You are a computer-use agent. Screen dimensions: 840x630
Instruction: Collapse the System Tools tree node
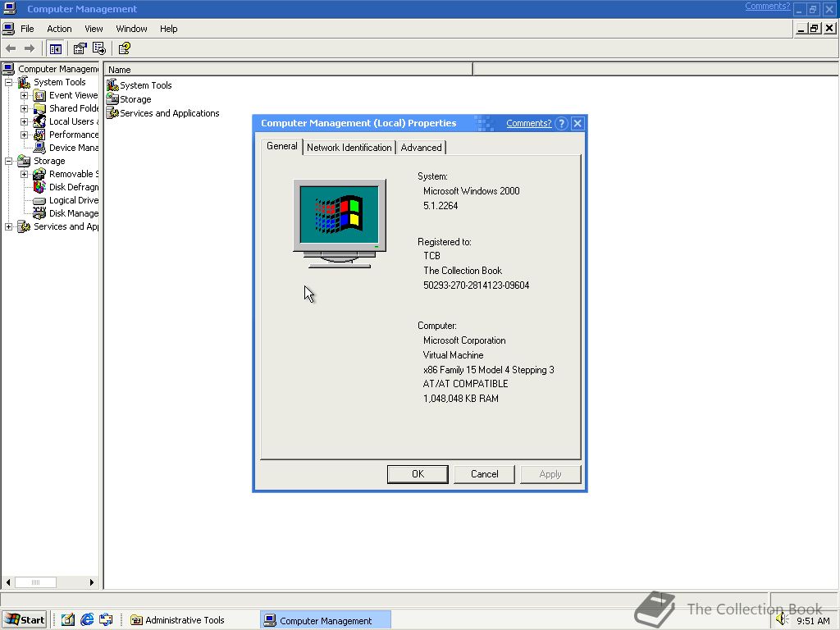pyautogui.click(x=8, y=83)
